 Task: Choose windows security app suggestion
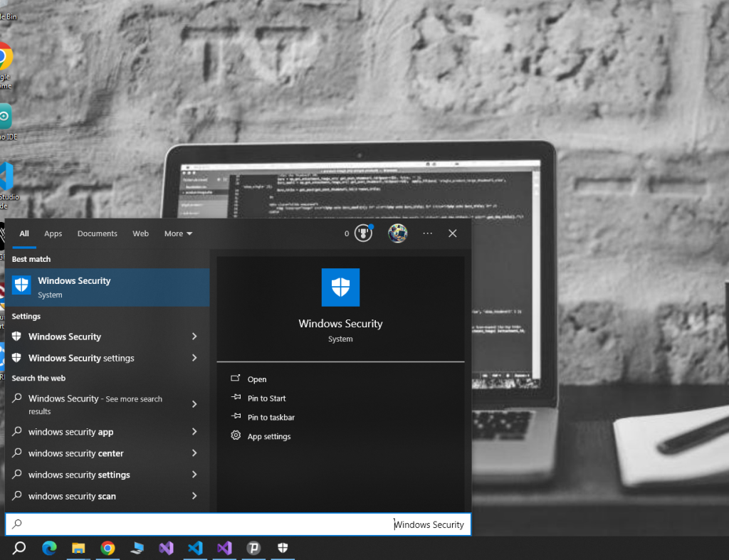coord(70,432)
